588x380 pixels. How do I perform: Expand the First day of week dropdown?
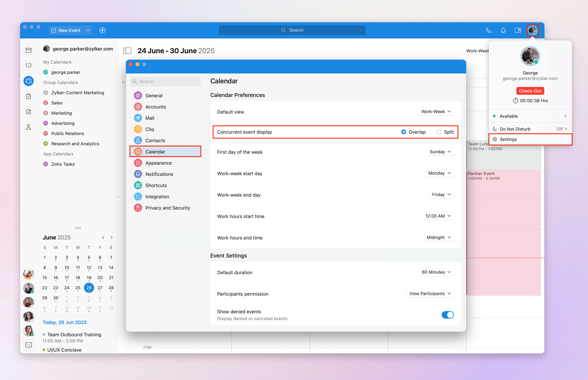(440, 152)
